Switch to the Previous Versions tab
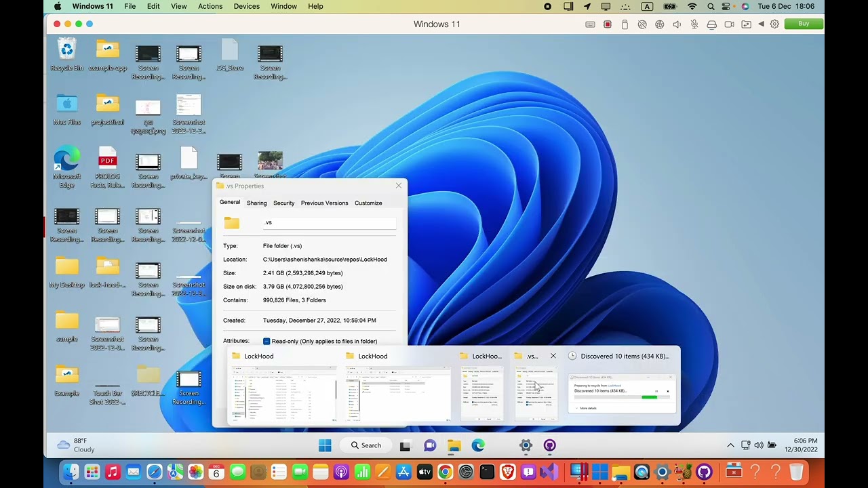 click(x=324, y=203)
